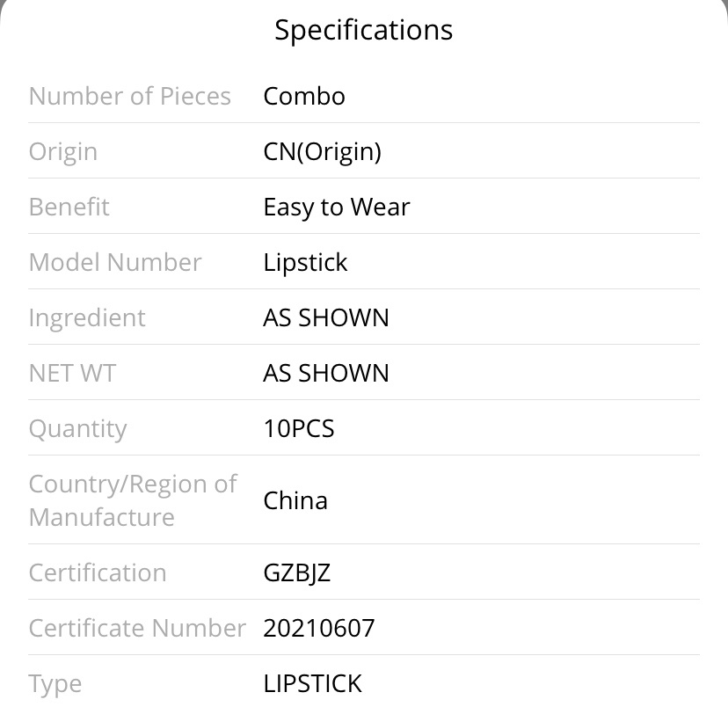This screenshot has width=728, height=707.
Task: Click the Combo value
Action: click(304, 96)
